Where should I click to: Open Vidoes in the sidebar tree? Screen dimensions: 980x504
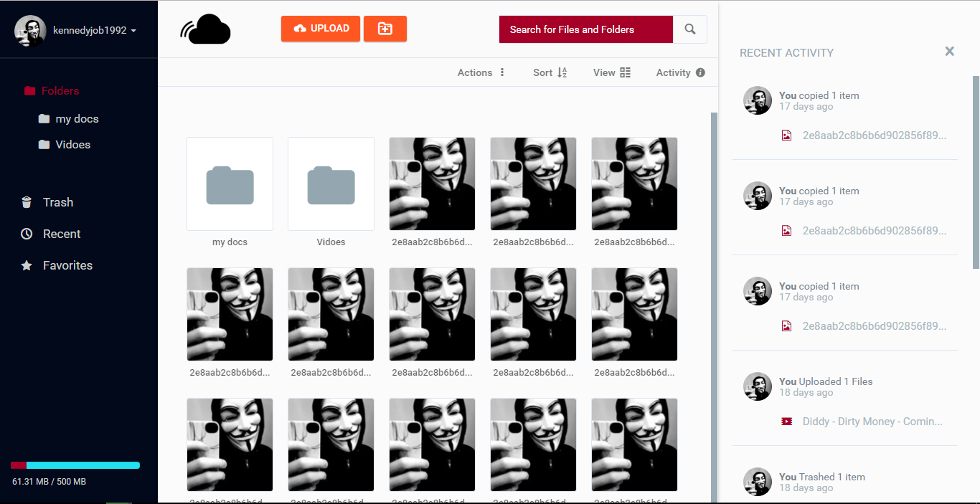[65, 145]
